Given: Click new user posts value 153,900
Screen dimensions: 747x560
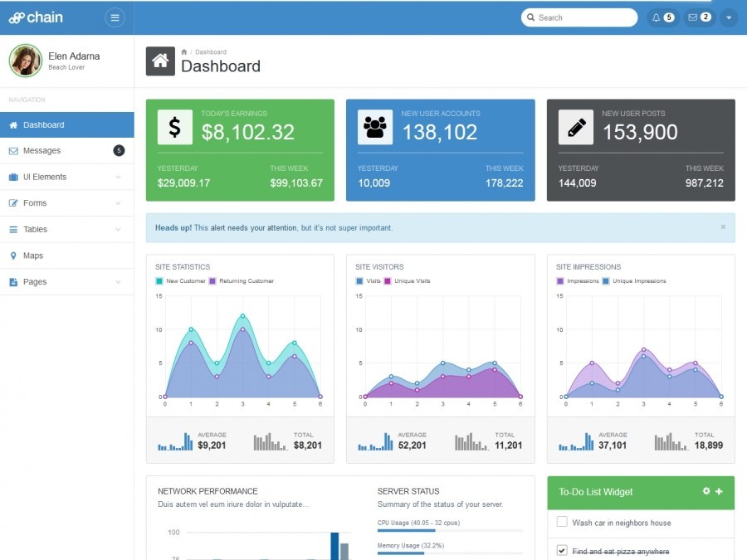Looking at the screenshot, I should click(x=640, y=133).
